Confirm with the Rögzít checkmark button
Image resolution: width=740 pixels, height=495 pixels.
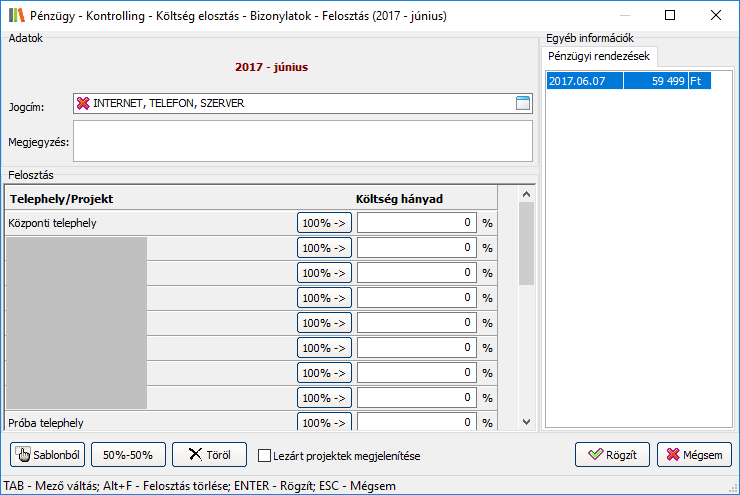click(612, 455)
